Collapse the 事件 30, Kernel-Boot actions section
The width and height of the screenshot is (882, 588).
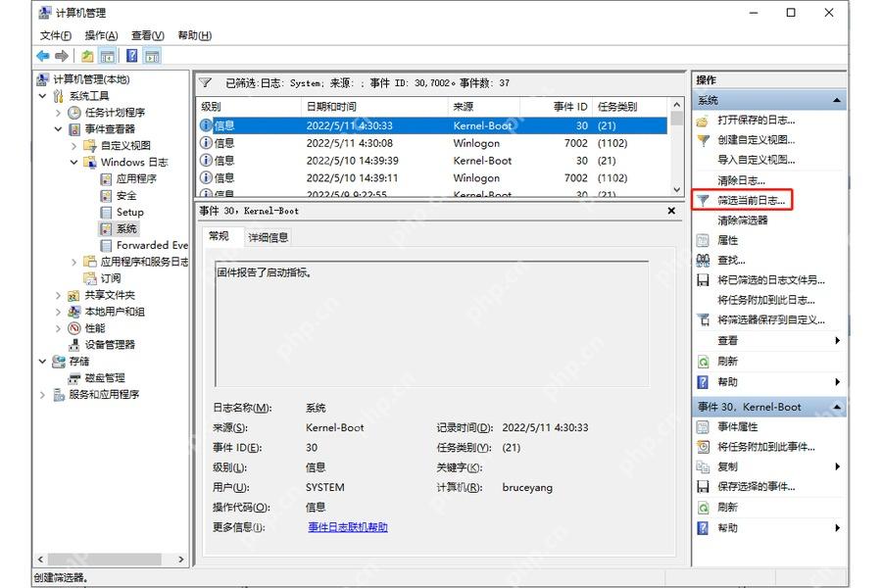click(x=837, y=407)
